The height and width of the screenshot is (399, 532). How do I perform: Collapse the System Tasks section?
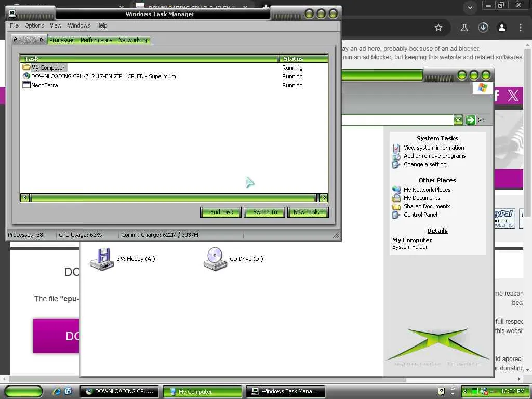click(437, 138)
